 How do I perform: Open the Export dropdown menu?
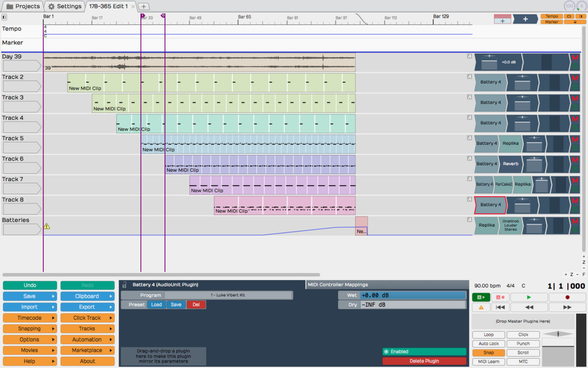click(x=87, y=307)
